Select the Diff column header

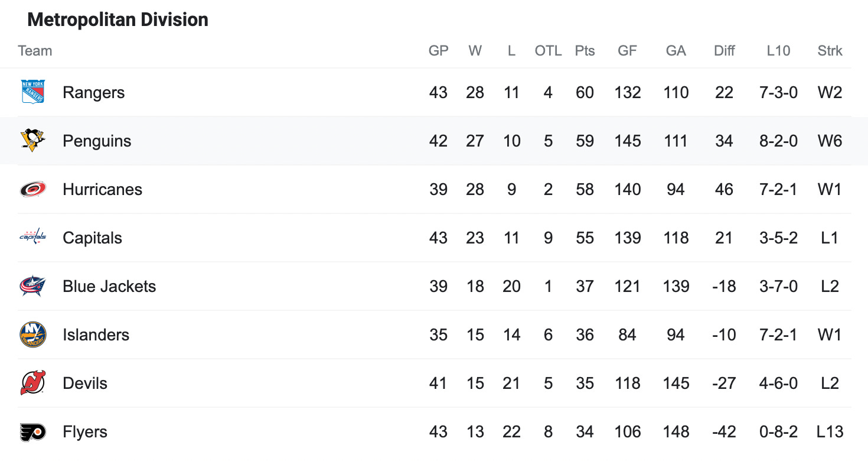[x=724, y=51]
